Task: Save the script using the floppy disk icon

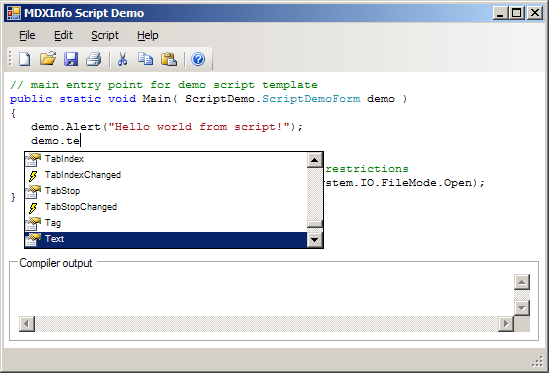Action: click(71, 59)
